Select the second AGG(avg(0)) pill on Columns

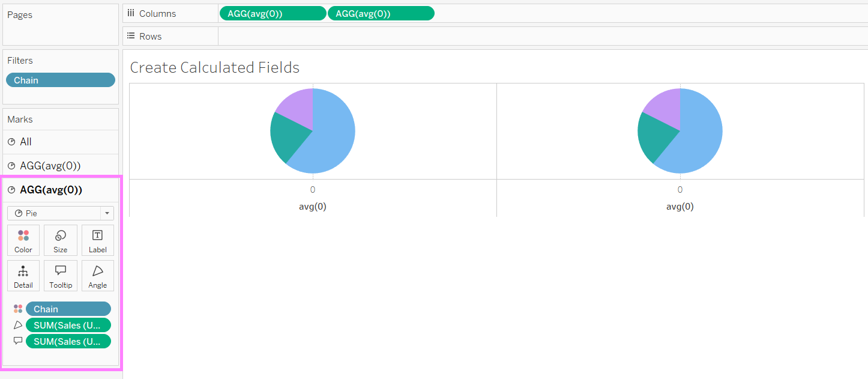(381, 13)
